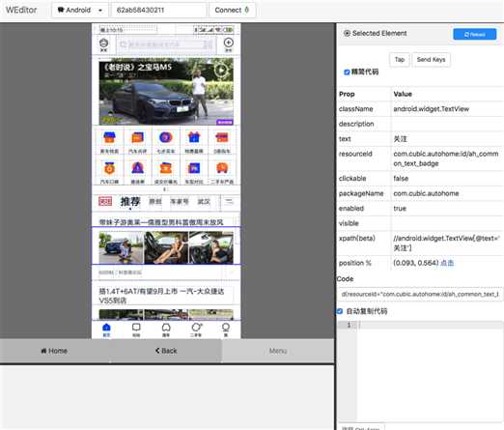The image size is (504, 430).
Task: Open the first feed article headline above the photos
Action: (161, 222)
